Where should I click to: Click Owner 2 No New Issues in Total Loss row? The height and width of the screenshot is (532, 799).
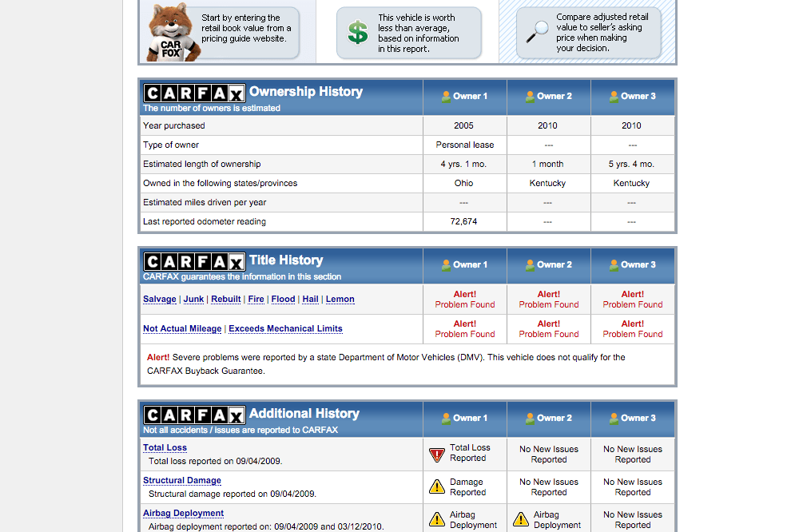tap(549, 454)
